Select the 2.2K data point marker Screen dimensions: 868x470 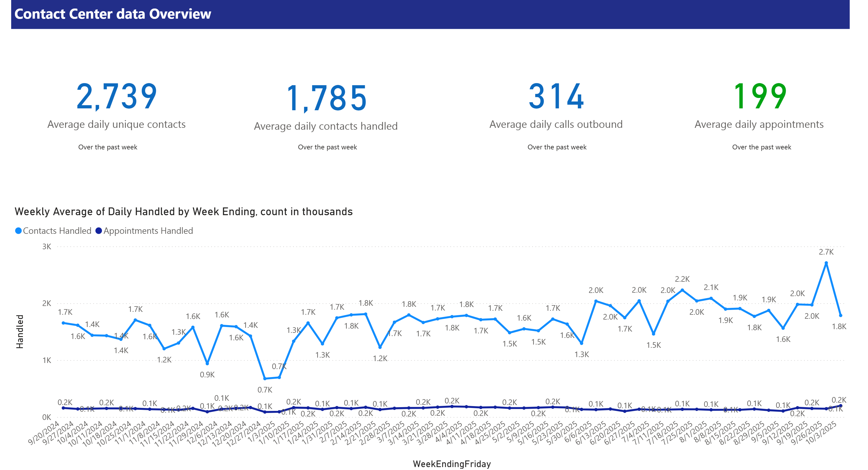(682, 290)
